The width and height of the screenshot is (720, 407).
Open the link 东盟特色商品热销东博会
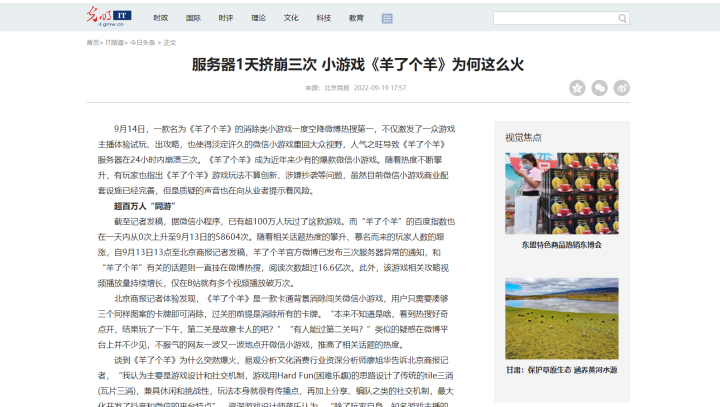562,245
